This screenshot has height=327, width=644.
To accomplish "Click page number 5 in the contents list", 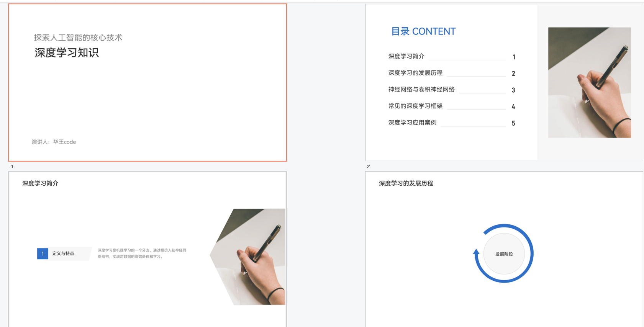I will point(513,123).
